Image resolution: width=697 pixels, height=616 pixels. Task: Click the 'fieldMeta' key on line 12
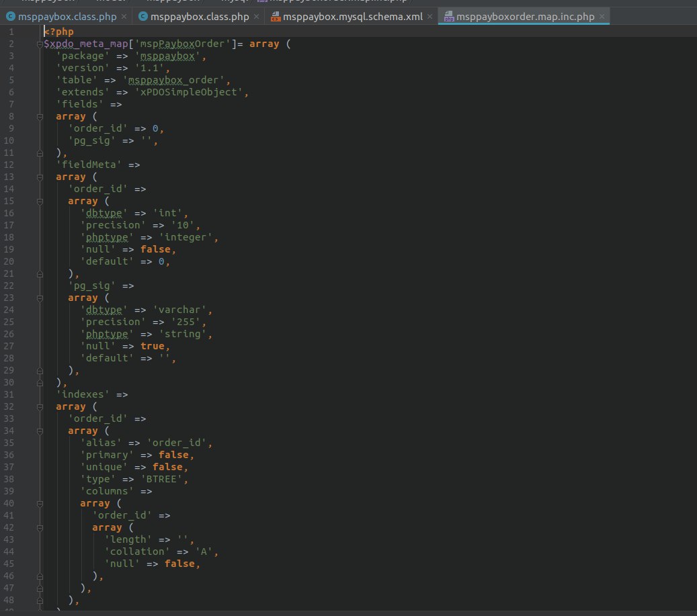[x=89, y=165]
